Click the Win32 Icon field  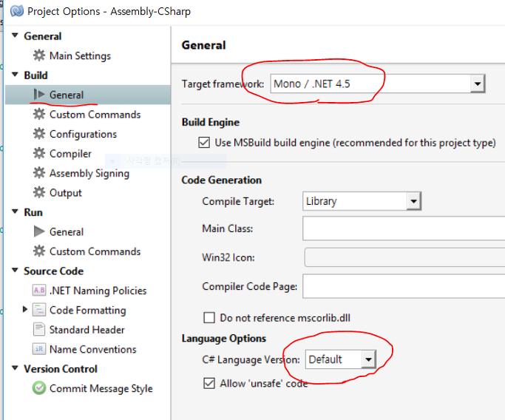(x=405, y=257)
